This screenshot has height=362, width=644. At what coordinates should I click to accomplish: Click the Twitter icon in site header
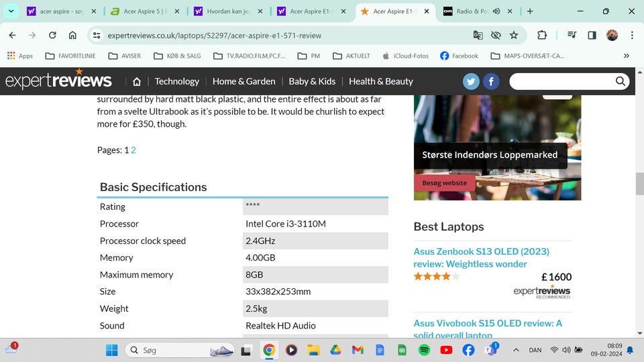pos(471,81)
